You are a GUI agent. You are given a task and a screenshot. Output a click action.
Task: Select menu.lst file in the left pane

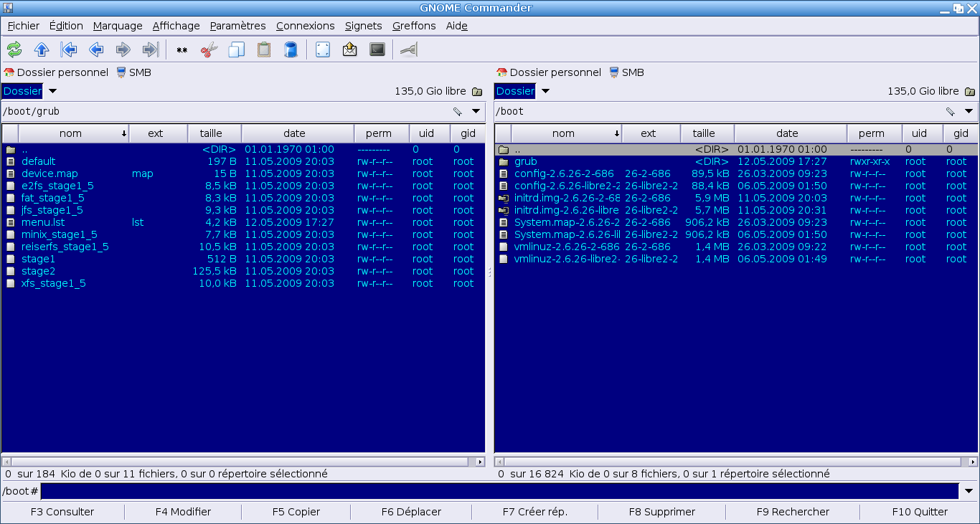(x=43, y=222)
